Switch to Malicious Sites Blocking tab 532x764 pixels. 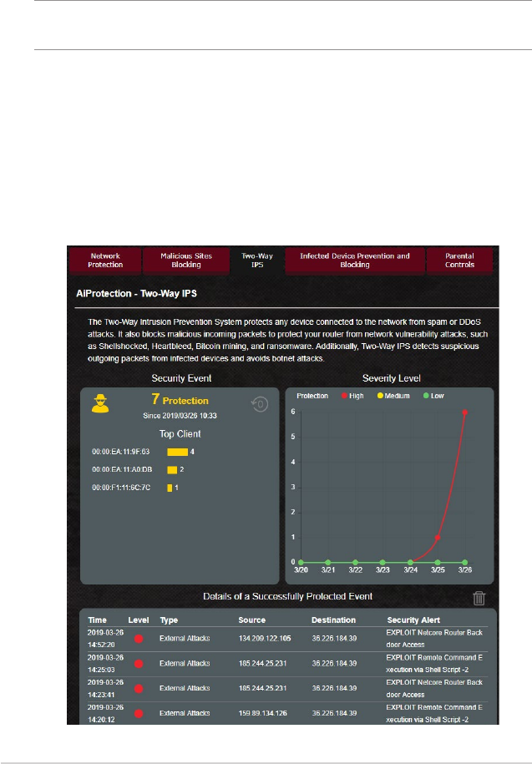(186, 261)
